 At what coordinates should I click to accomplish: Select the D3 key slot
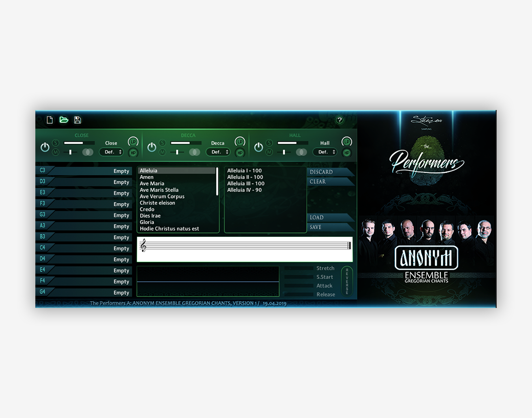tap(84, 182)
